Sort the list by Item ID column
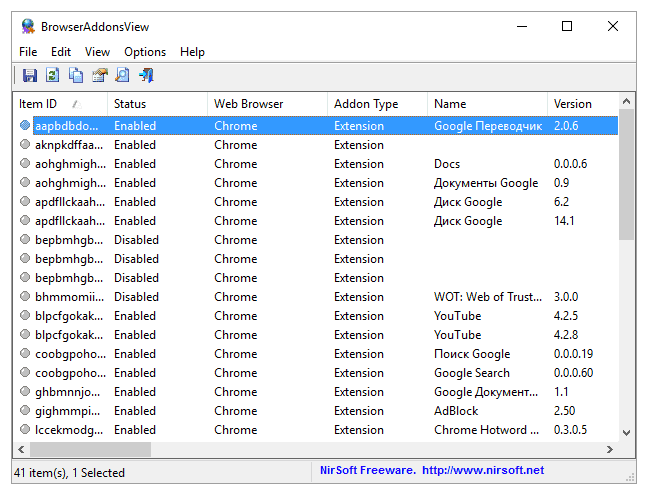 [x=45, y=104]
